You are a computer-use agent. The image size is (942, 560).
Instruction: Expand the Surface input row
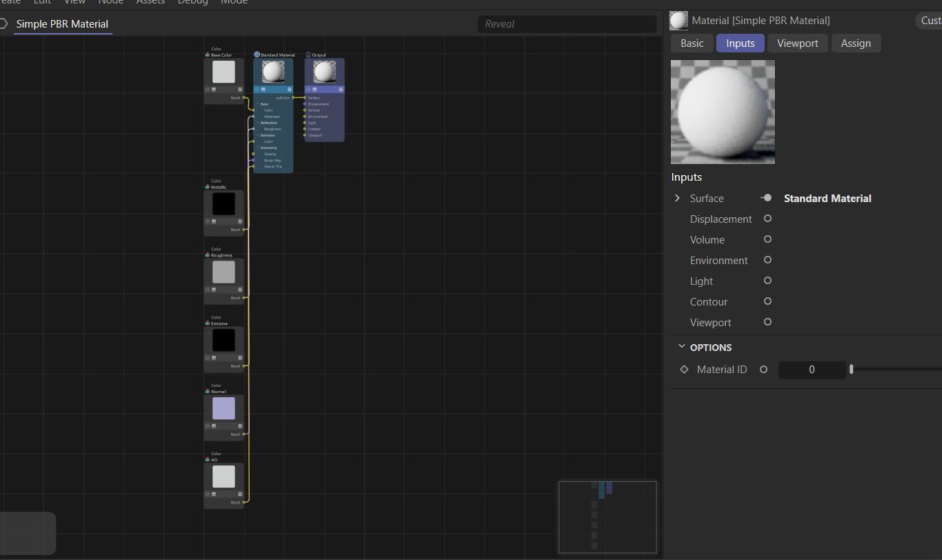677,198
